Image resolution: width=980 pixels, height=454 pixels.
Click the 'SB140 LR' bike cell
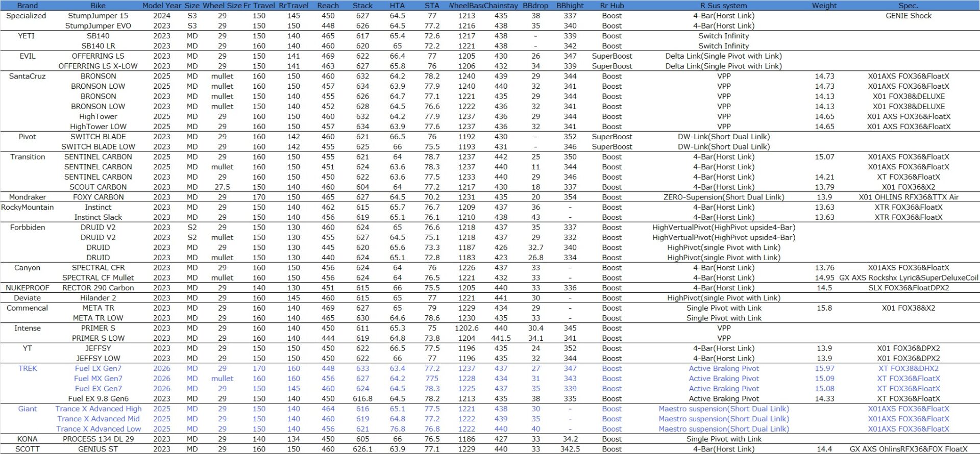98,46
